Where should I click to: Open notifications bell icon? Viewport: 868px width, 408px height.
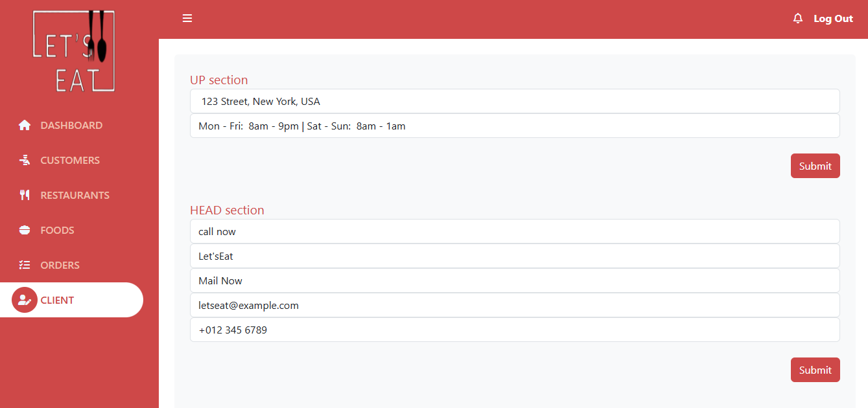click(798, 18)
